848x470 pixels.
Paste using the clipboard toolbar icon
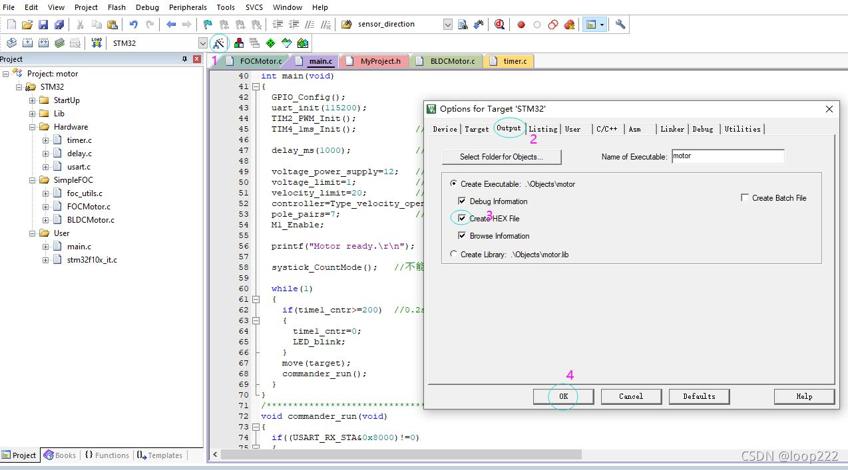pos(112,24)
